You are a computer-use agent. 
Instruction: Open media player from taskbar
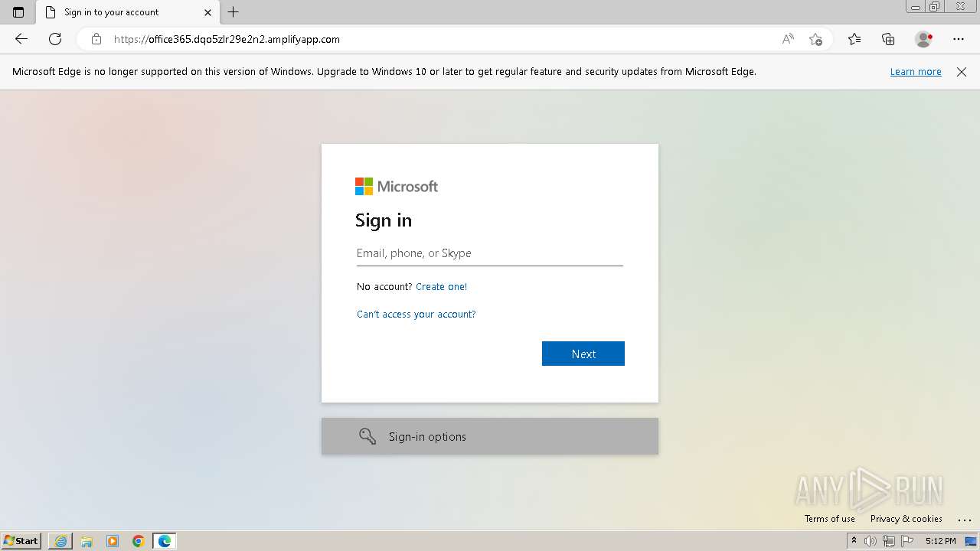[113, 541]
